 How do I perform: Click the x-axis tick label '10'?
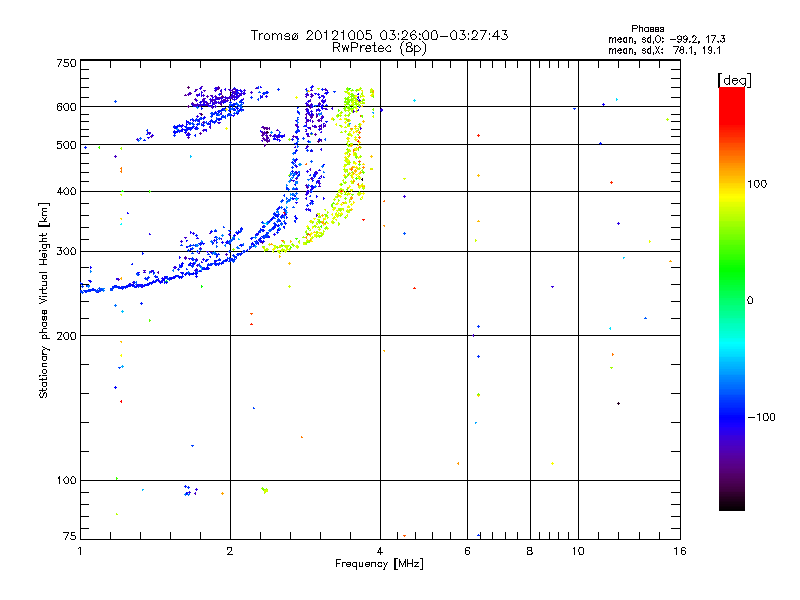(578, 551)
